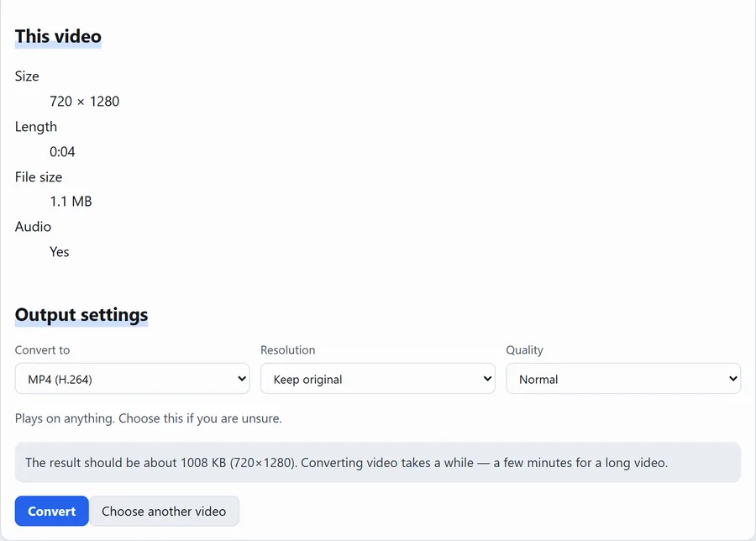Click the Convert to field label
This screenshot has height=541, width=756.
(43, 350)
